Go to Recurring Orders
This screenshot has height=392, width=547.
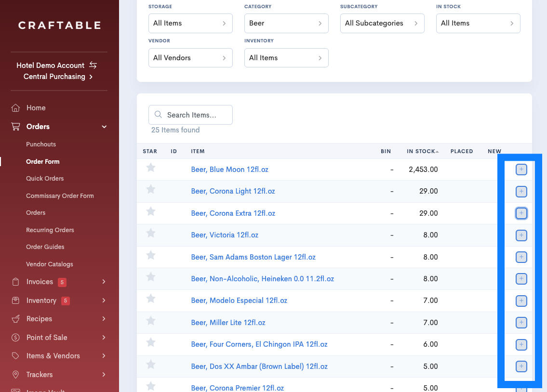(50, 230)
